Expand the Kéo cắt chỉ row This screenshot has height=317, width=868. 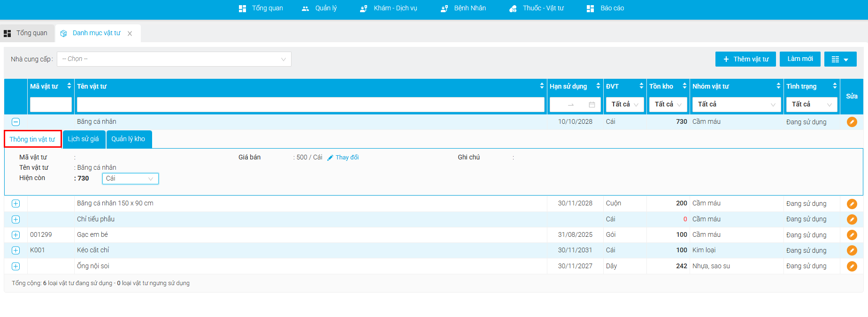[x=15, y=250]
